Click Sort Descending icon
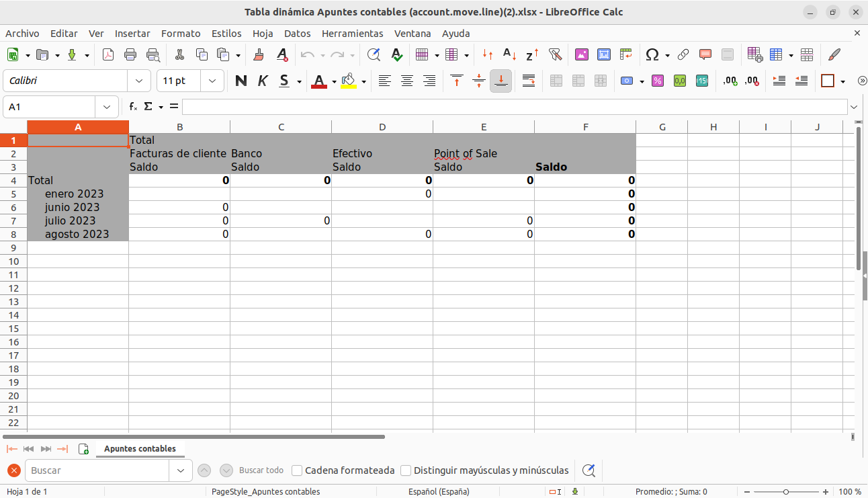Viewport: 868px width, 498px height. tap(532, 55)
